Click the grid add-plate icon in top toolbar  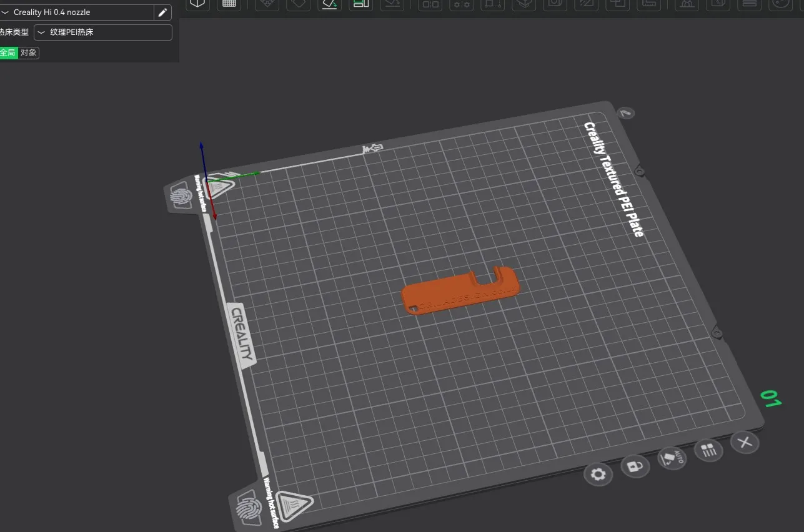[x=229, y=4]
